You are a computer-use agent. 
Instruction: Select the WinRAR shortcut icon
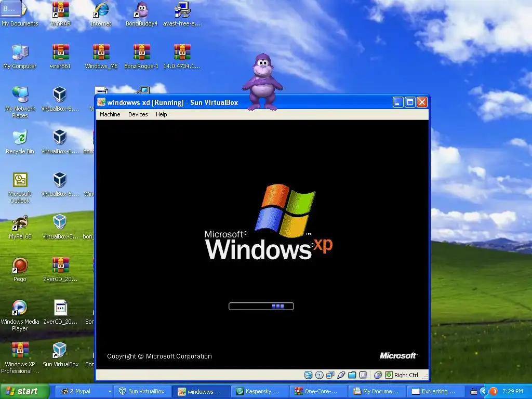pyautogui.click(x=60, y=14)
